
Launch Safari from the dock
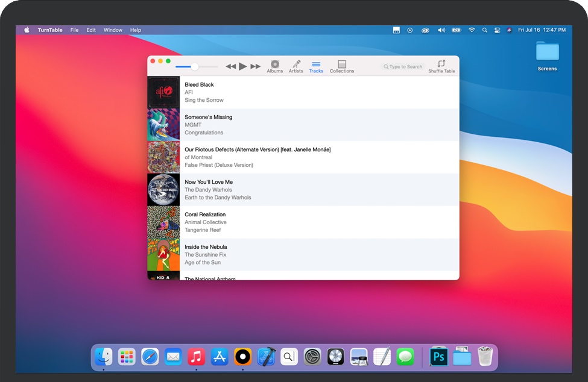point(150,357)
